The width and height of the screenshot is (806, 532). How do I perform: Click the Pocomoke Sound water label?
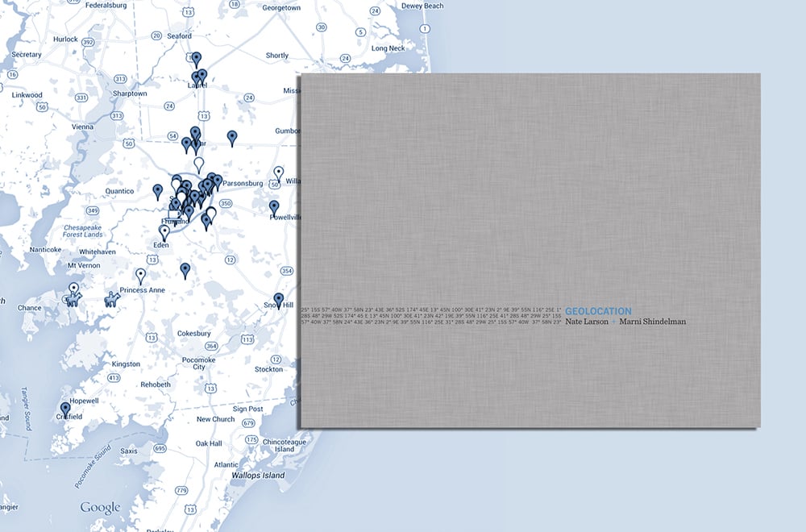93,467
